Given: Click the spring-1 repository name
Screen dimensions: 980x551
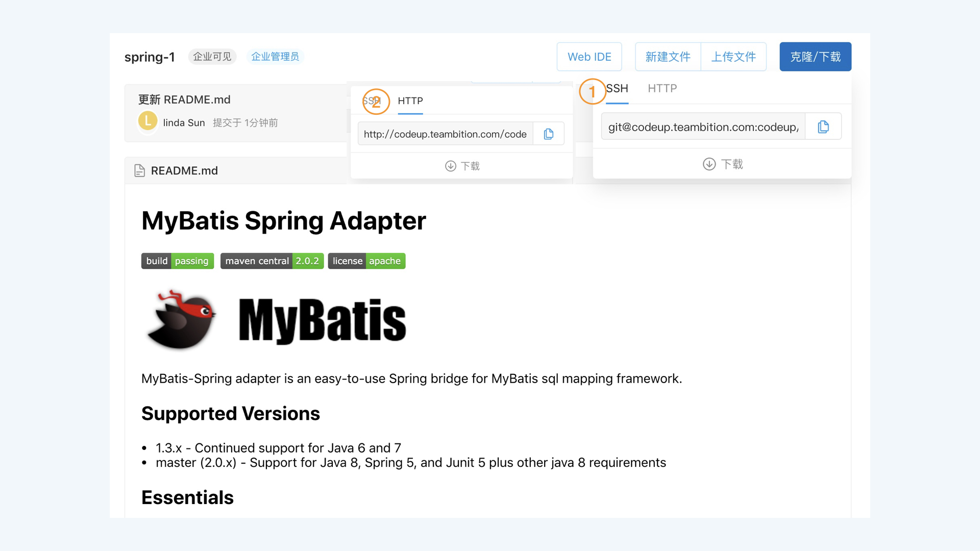Looking at the screenshot, I should click(x=150, y=57).
